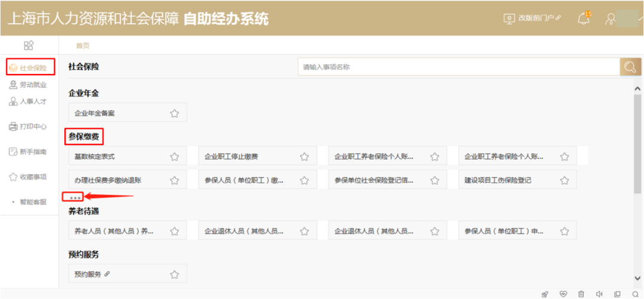This screenshot has height=299, width=644.
Task: Open the notifications bell with badge 15
Action: (584, 18)
